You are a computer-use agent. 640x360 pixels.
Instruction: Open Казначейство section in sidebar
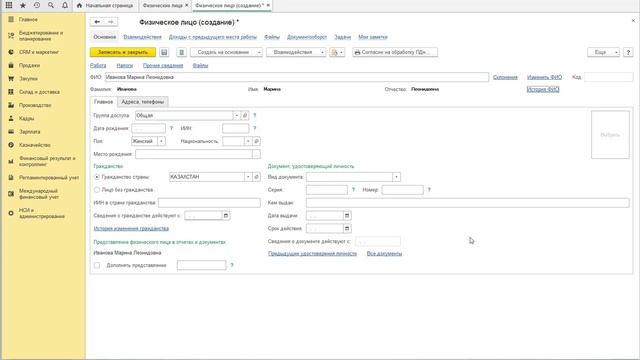[x=34, y=145]
